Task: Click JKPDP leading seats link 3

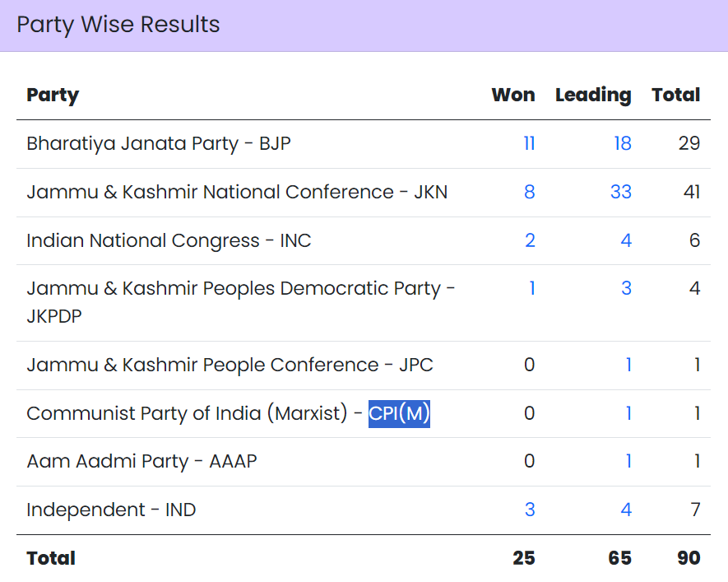Action: (626, 289)
